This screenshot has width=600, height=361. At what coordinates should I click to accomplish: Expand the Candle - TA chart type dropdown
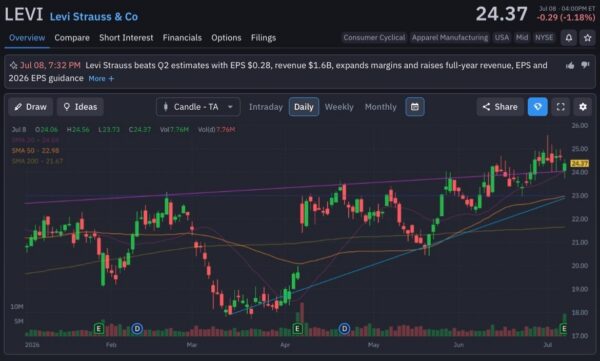198,107
